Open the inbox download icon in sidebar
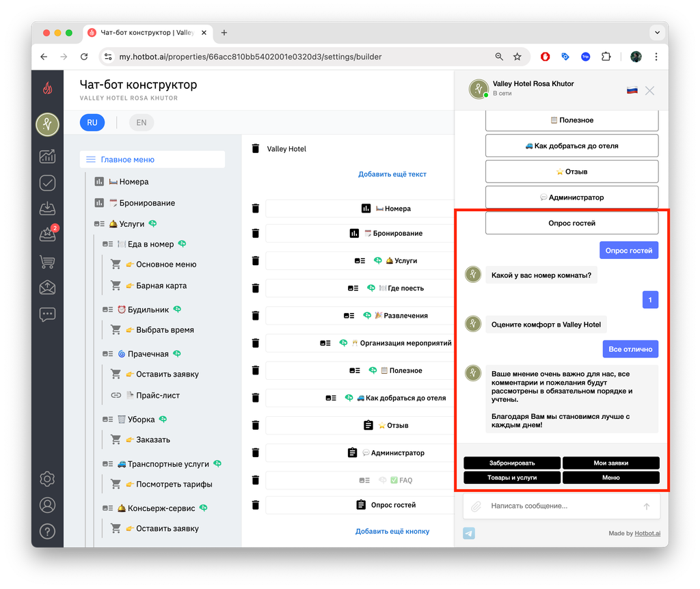700x589 pixels. pyautogui.click(x=47, y=208)
